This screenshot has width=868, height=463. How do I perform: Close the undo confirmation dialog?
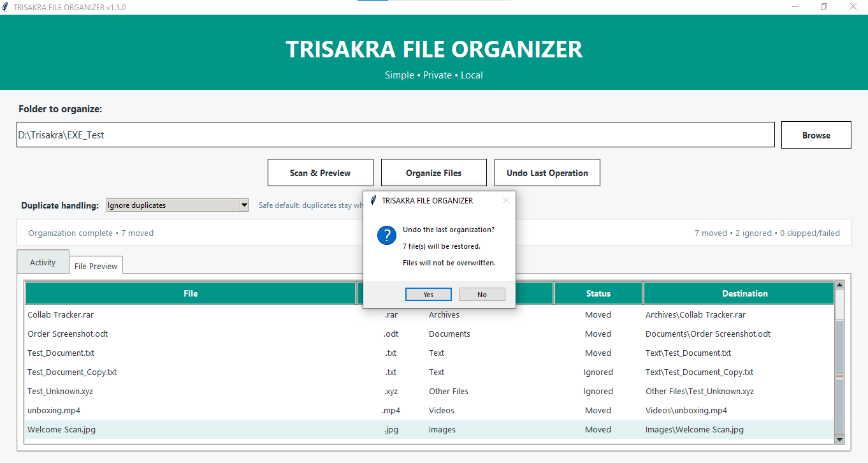(506, 200)
